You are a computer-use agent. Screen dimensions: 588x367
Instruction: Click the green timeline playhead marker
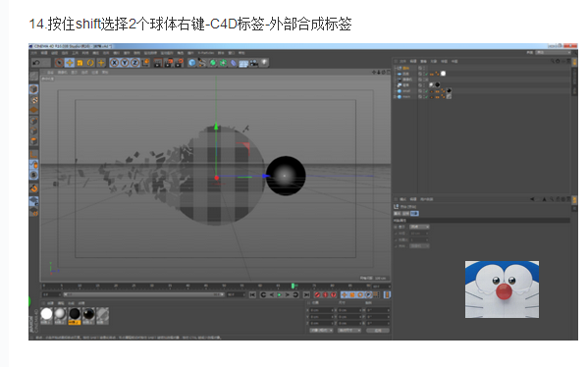pyautogui.click(x=294, y=286)
